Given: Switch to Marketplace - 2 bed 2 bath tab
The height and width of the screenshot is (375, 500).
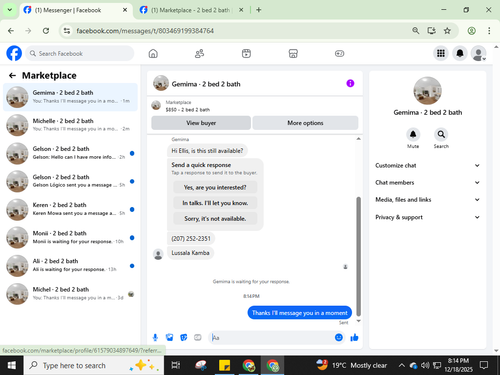Looking at the screenshot, I should 192,10.
